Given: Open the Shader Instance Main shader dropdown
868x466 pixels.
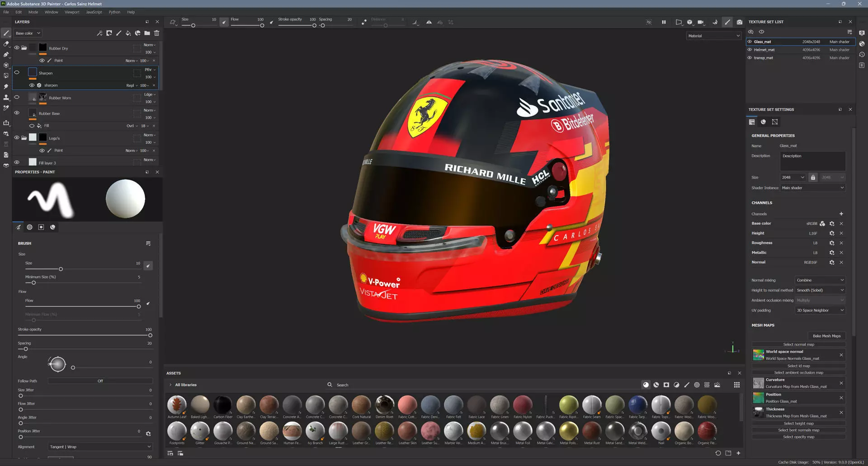Looking at the screenshot, I should 813,188.
